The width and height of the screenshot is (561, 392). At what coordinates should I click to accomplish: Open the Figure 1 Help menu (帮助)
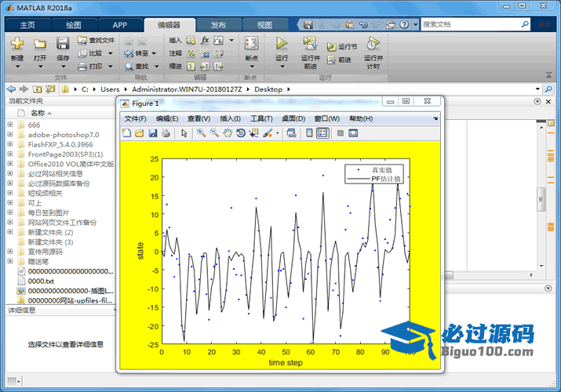pyautogui.click(x=361, y=118)
